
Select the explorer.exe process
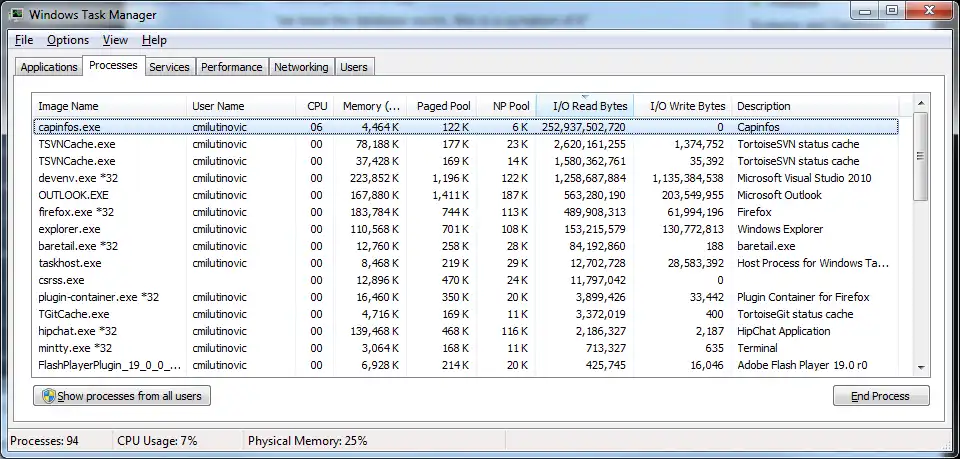(465, 229)
